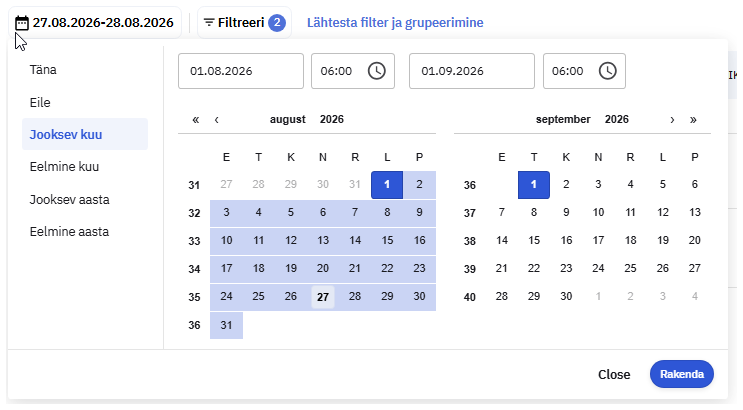Select August 27 in the calendar
This screenshot has width=743, height=410.
pyautogui.click(x=323, y=297)
